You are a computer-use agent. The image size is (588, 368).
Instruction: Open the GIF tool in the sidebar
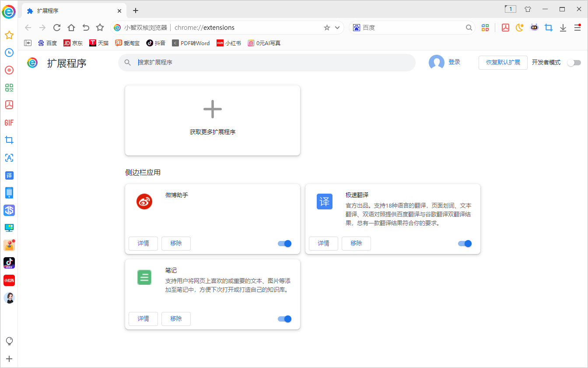pos(9,123)
